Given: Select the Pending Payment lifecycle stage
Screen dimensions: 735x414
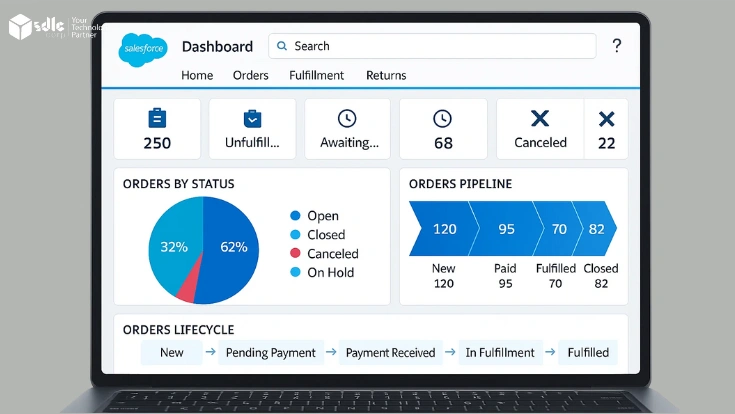Looking at the screenshot, I should [x=270, y=353].
